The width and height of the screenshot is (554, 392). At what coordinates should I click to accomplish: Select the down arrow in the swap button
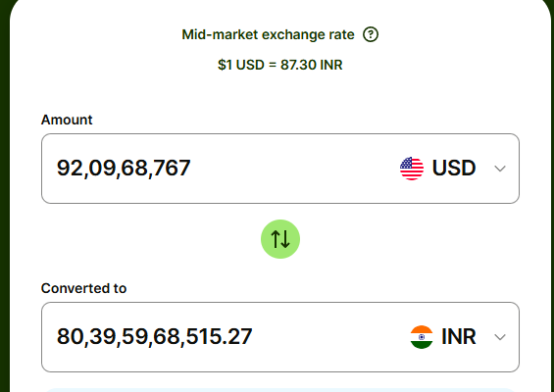285,239
